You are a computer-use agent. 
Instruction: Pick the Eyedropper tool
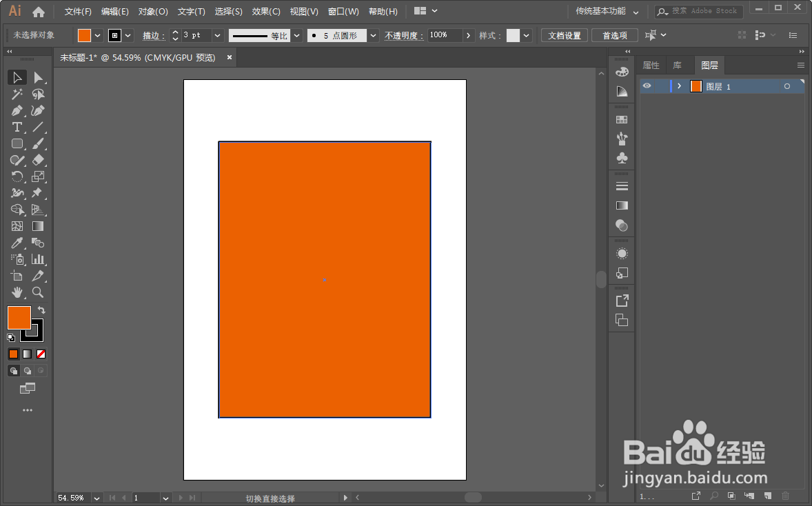click(17, 243)
